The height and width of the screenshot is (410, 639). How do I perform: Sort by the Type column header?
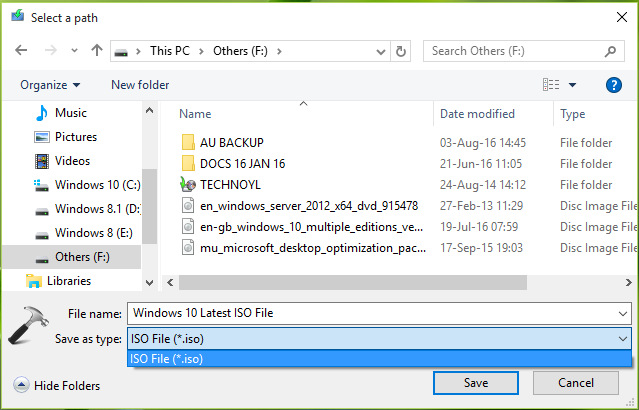pyautogui.click(x=573, y=114)
